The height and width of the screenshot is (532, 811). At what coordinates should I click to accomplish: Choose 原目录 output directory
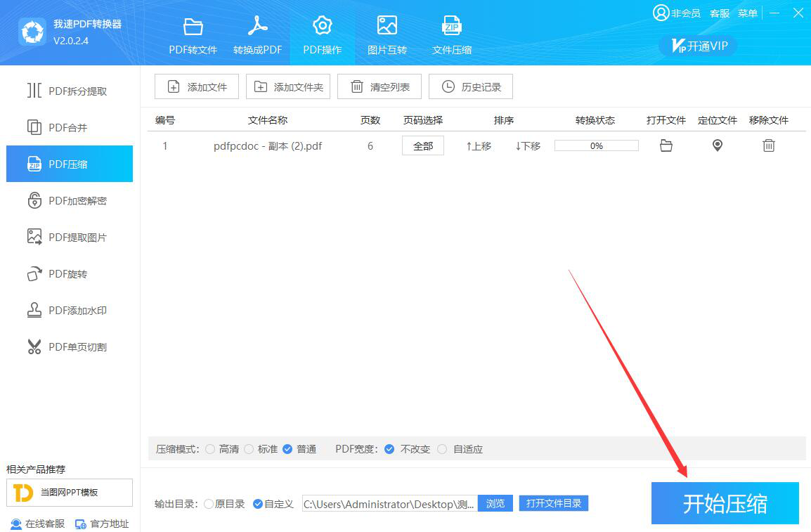point(209,504)
